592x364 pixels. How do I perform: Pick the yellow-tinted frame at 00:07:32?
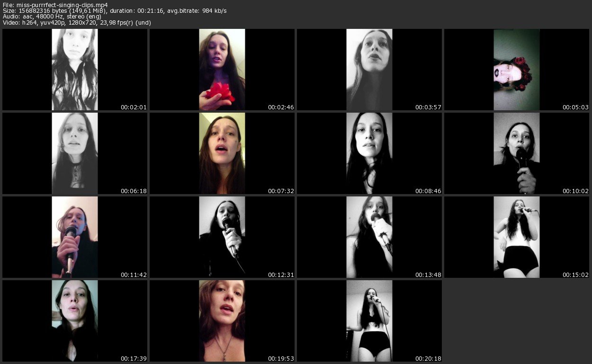point(222,153)
